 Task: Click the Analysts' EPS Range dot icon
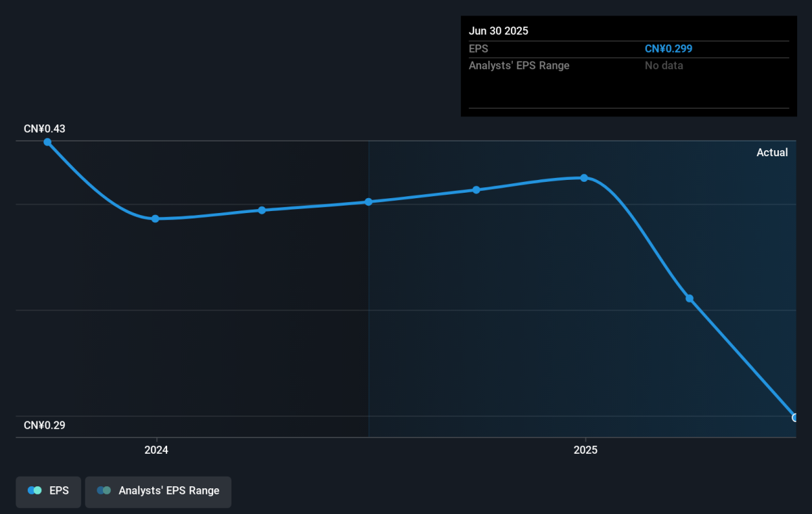tap(104, 491)
